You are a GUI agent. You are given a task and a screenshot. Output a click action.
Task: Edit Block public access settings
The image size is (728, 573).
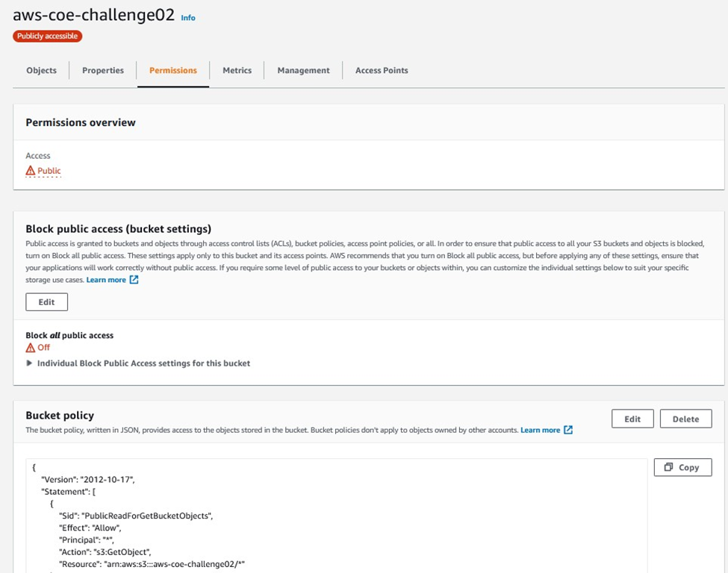pyautogui.click(x=46, y=302)
